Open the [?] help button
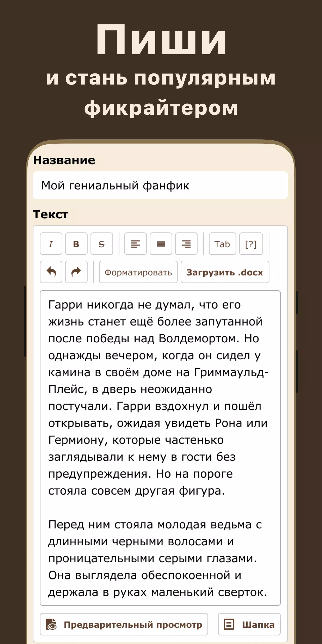Image resolution: width=322 pixels, height=644 pixels. coord(251,244)
